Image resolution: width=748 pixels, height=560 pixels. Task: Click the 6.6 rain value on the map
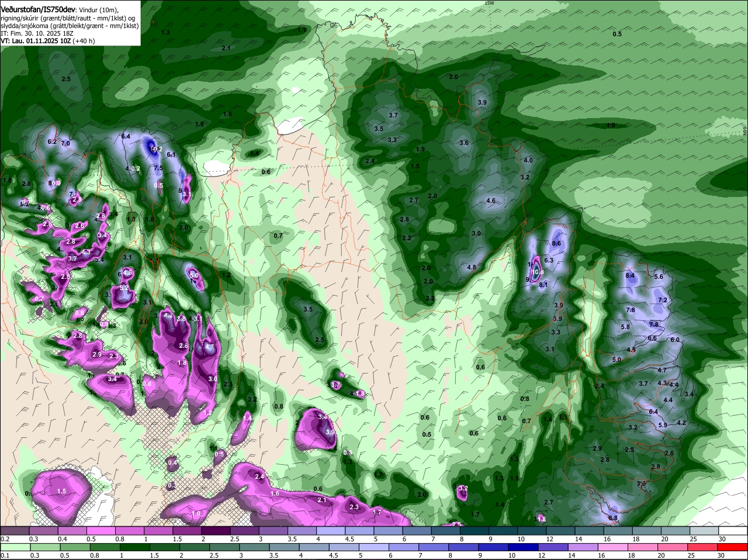[652, 338]
